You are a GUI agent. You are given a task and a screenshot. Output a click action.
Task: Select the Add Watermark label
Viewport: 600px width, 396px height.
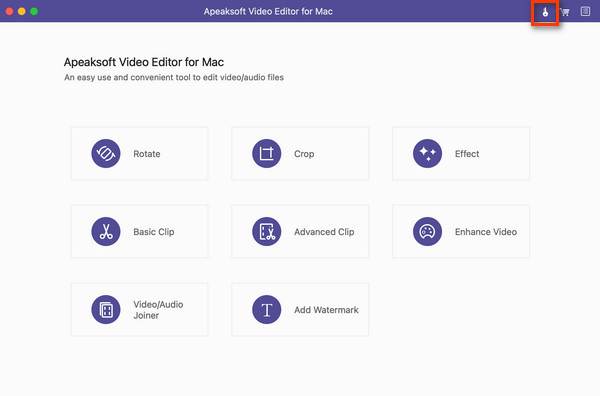(326, 310)
